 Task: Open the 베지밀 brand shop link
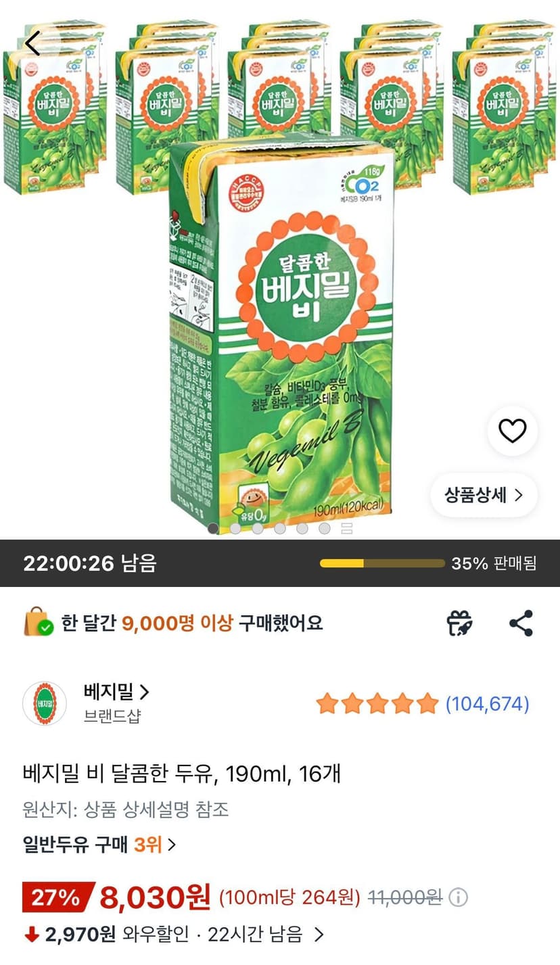pos(116,691)
